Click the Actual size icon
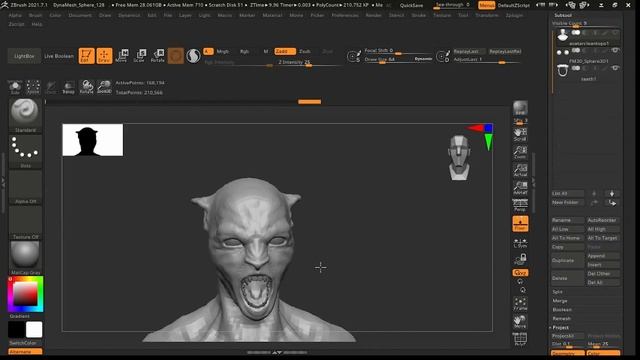Viewport: 640px width, 360px height. 520,171
